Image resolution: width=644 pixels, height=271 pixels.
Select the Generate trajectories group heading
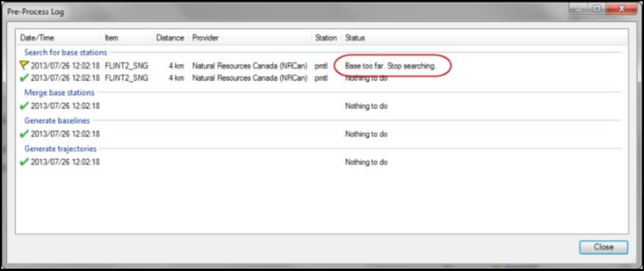point(60,149)
